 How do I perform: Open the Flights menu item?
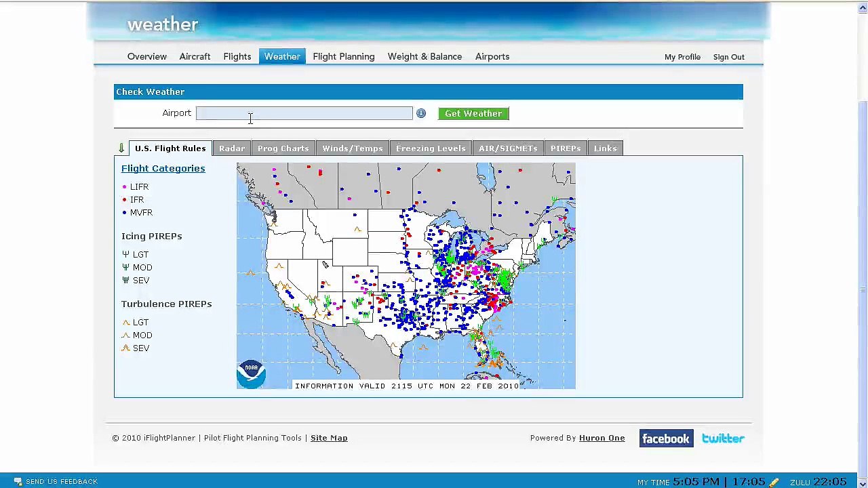pos(237,56)
